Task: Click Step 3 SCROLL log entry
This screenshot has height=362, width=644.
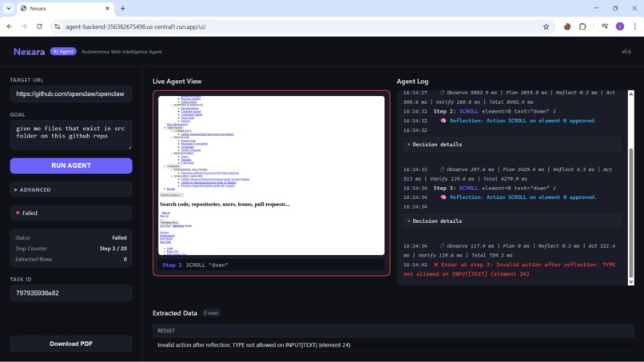Action: pyautogui.click(x=495, y=188)
